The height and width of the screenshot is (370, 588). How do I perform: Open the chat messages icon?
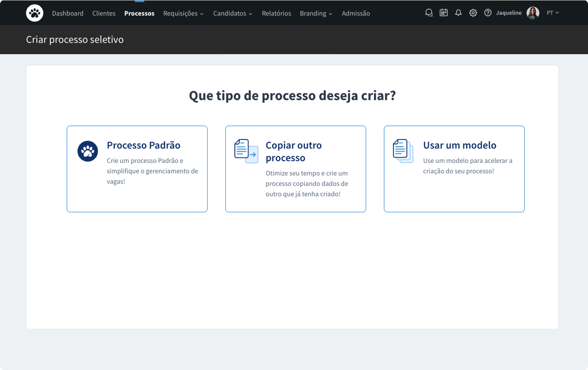(429, 13)
